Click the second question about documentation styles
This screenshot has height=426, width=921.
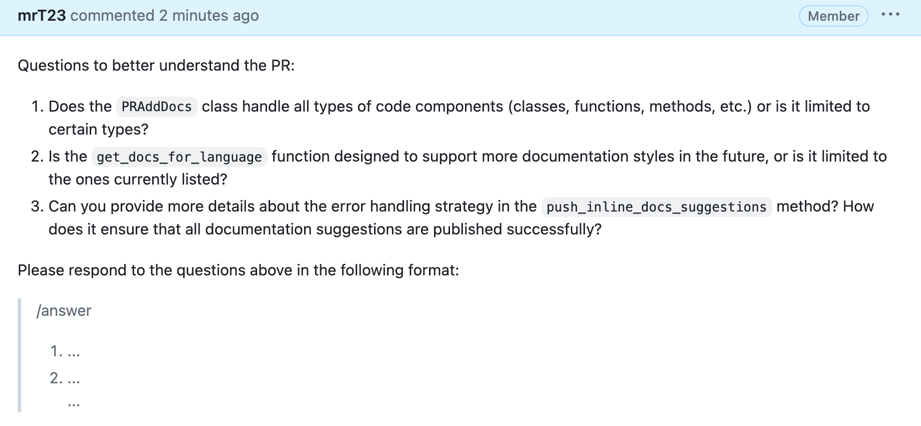pos(580,156)
